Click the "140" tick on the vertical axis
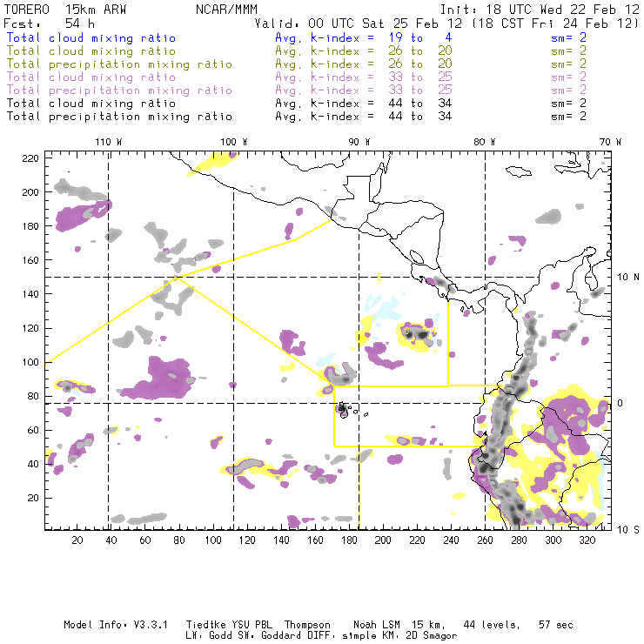The image size is (644, 644). [x=30, y=294]
